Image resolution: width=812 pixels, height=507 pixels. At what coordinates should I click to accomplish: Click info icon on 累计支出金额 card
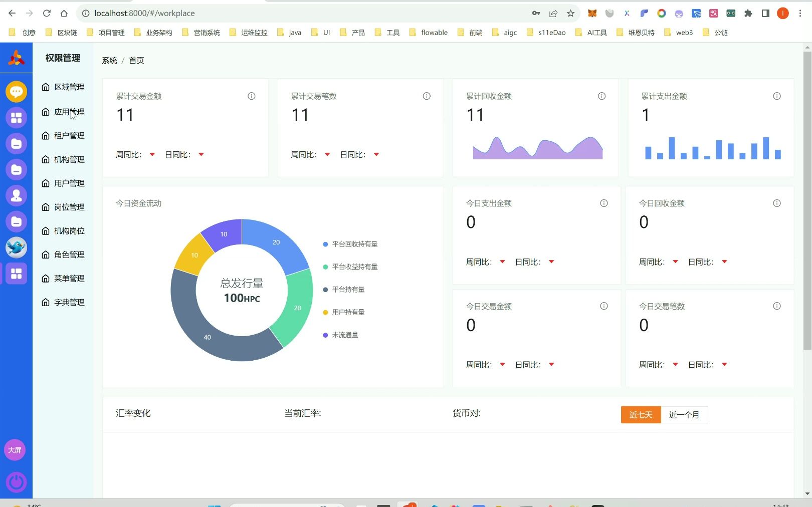coord(777,96)
